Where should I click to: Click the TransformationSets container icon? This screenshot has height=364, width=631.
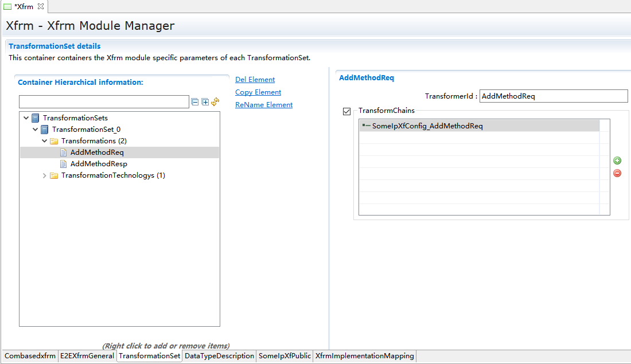[x=36, y=118]
